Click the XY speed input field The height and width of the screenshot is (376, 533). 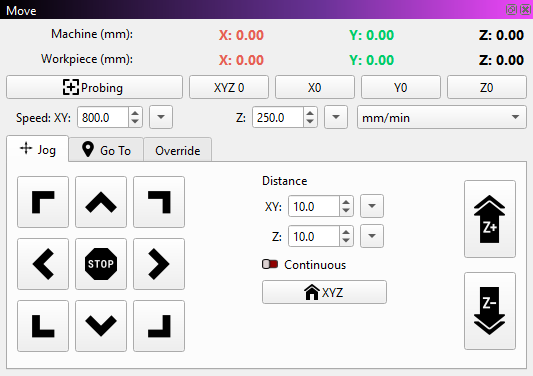(x=103, y=118)
